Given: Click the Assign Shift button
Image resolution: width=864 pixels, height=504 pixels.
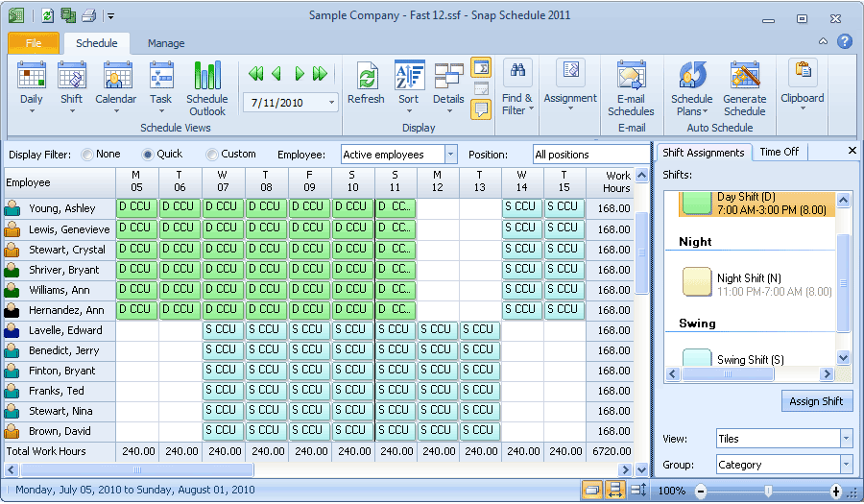Looking at the screenshot, I should 816,401.
